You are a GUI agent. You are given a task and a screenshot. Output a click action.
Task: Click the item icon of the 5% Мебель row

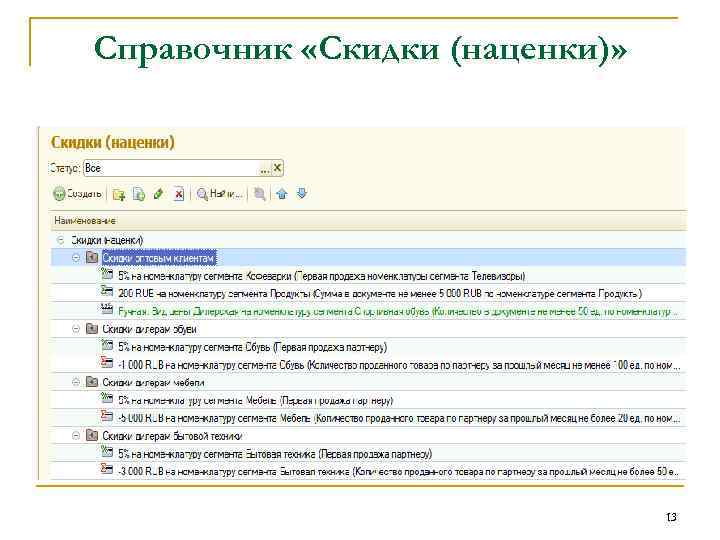pos(107,398)
